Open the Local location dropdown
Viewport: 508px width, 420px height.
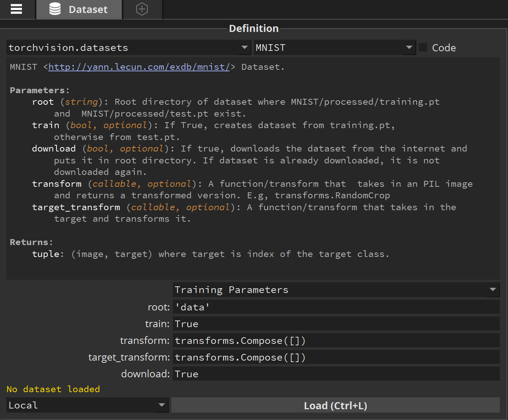162,405
